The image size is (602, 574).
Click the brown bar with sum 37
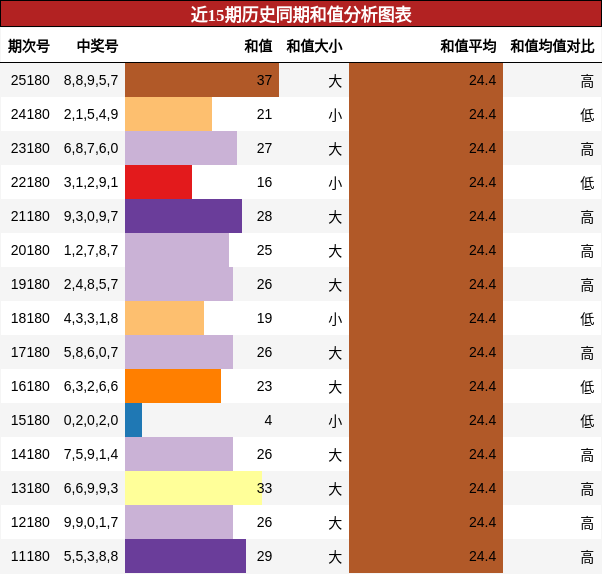(202, 80)
